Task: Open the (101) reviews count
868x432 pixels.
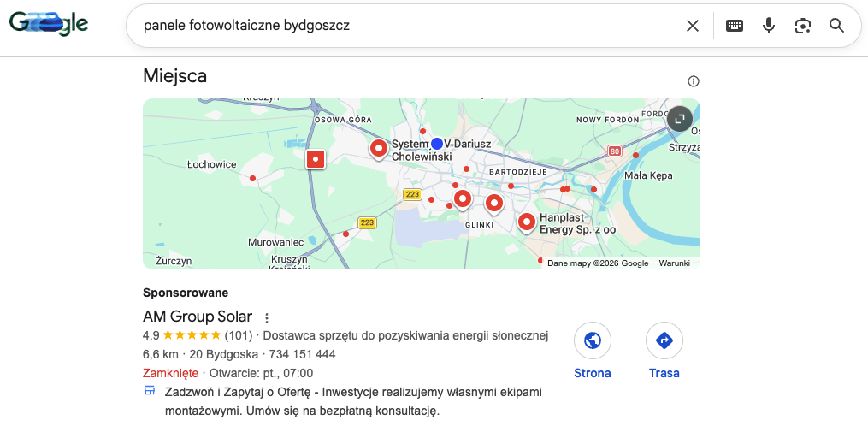Action: tap(239, 335)
